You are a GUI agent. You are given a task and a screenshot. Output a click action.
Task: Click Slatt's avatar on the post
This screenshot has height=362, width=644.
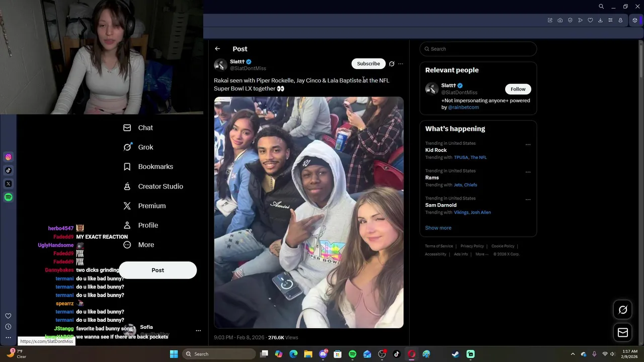tap(220, 65)
